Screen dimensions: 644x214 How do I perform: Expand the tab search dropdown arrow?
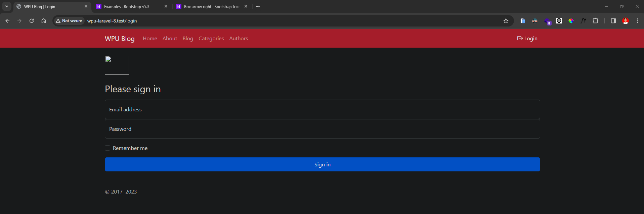7,6
